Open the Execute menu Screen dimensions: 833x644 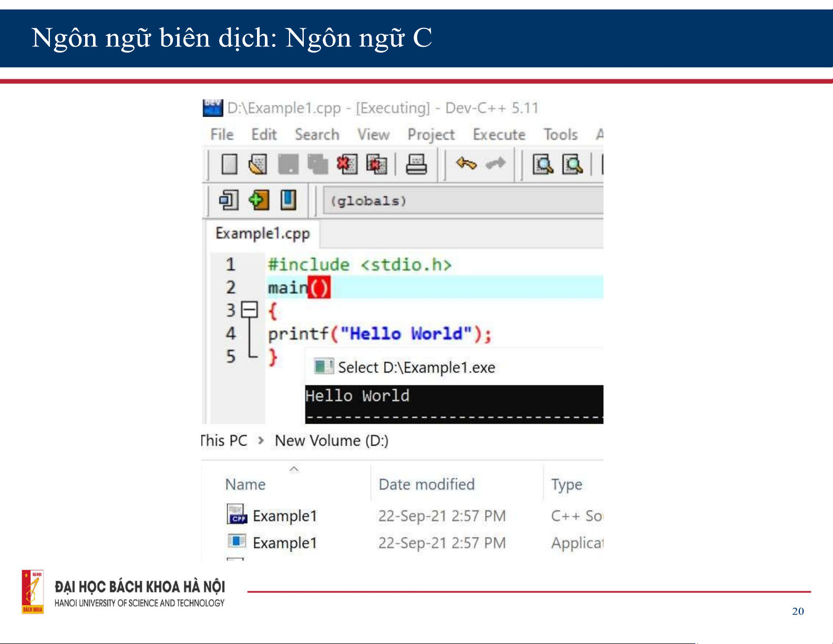(x=499, y=135)
